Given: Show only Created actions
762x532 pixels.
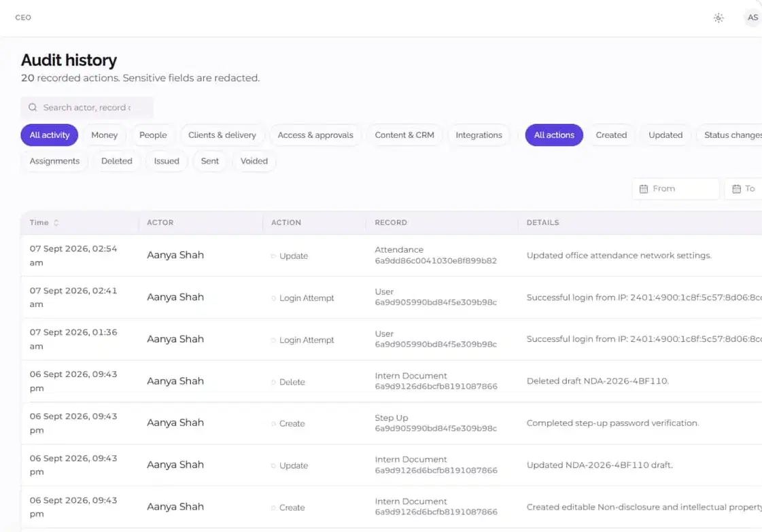Looking at the screenshot, I should [x=611, y=135].
